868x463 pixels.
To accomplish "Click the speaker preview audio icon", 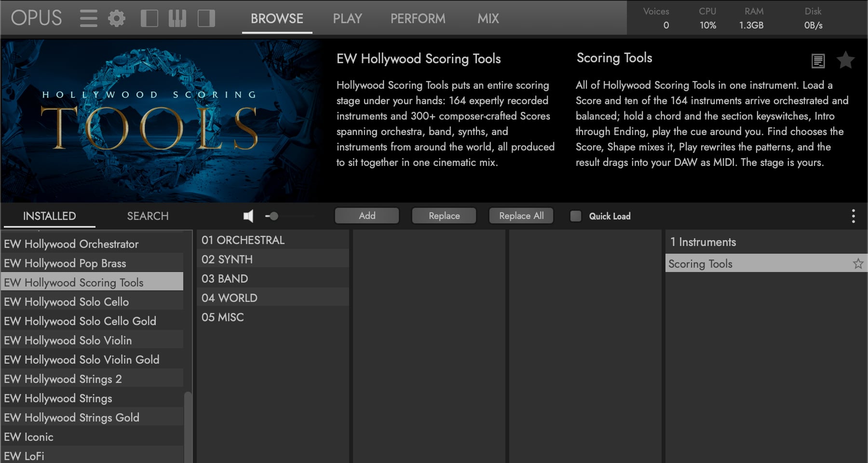I will [x=248, y=216].
